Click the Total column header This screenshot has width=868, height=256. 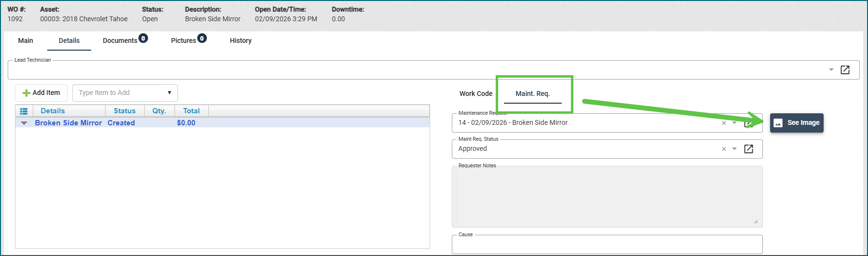tap(191, 111)
